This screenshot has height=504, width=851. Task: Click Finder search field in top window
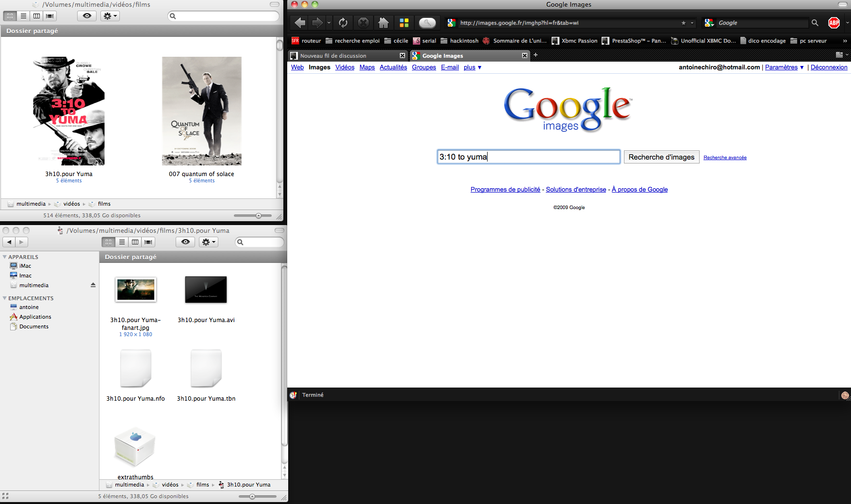coord(224,16)
